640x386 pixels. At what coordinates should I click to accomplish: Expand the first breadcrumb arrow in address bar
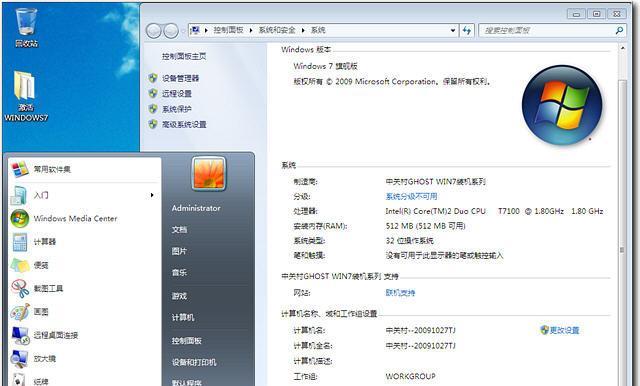pos(206,30)
